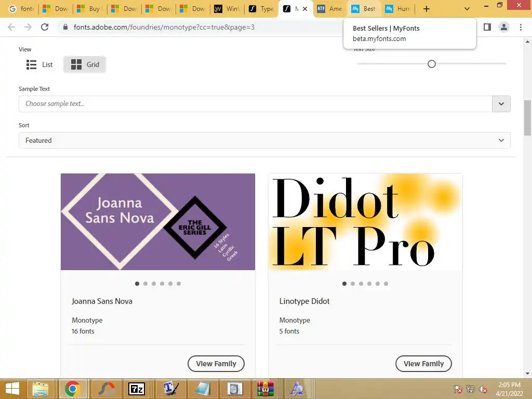532x399 pixels.
Task: Click page scrollbar thumb
Action: coord(527,118)
